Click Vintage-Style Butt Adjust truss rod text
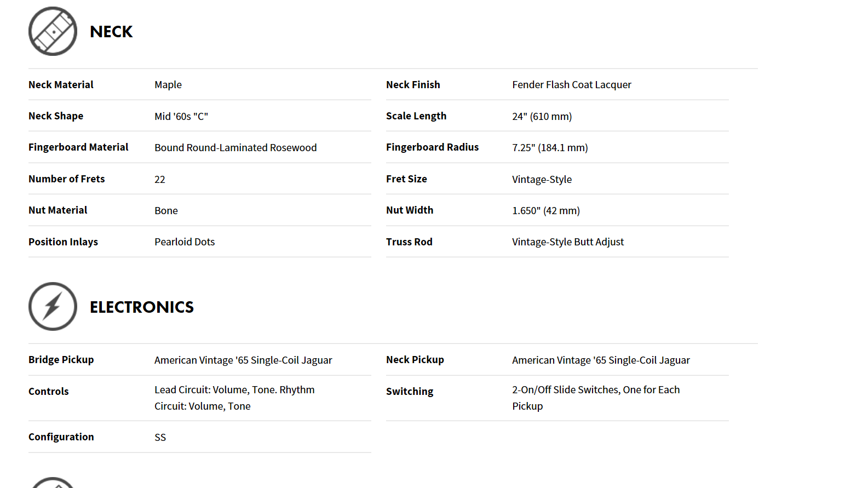868x488 pixels. tap(568, 242)
